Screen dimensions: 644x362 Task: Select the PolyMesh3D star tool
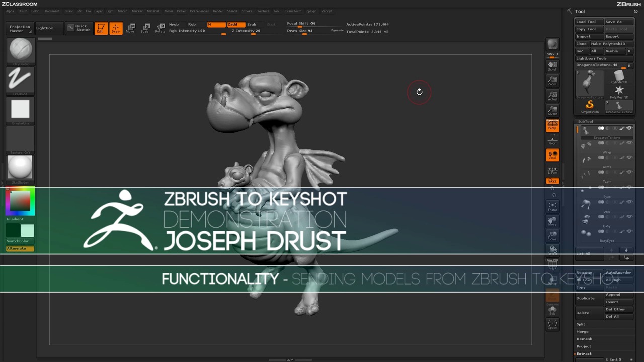click(x=619, y=92)
